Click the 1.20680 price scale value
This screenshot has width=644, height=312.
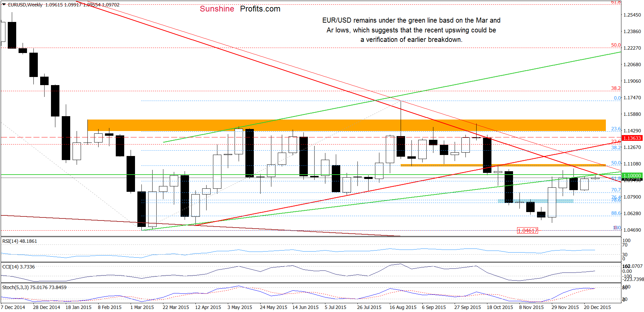tap(632, 64)
